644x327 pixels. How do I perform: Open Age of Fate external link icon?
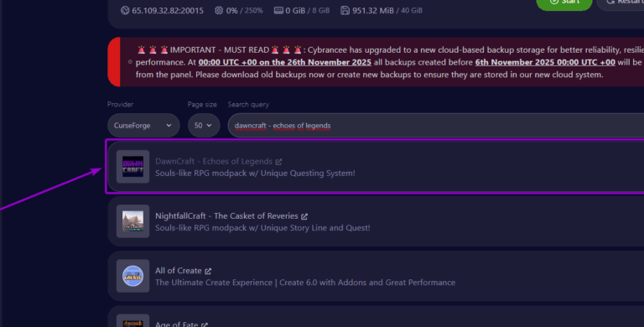(204, 324)
